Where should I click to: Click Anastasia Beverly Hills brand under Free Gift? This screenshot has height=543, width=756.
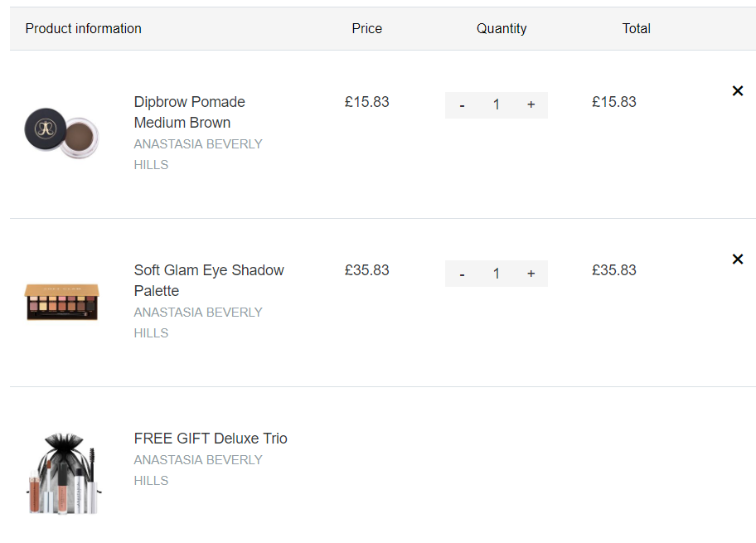point(198,470)
